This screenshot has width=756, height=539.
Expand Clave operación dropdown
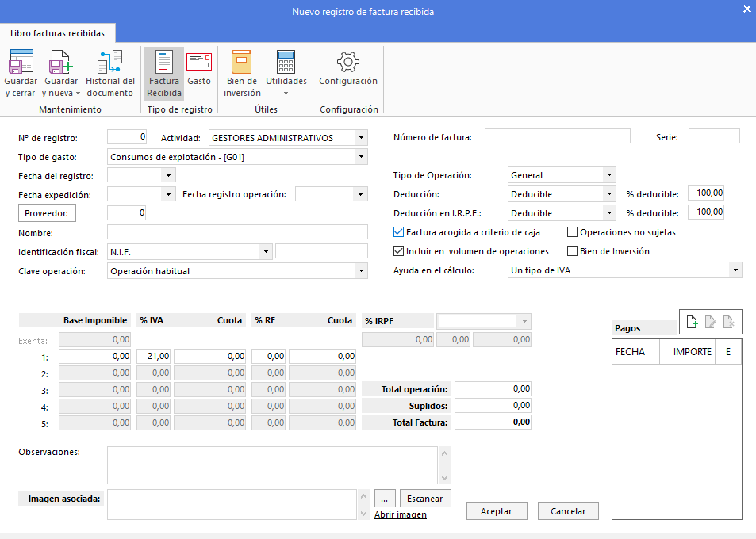tap(361, 271)
